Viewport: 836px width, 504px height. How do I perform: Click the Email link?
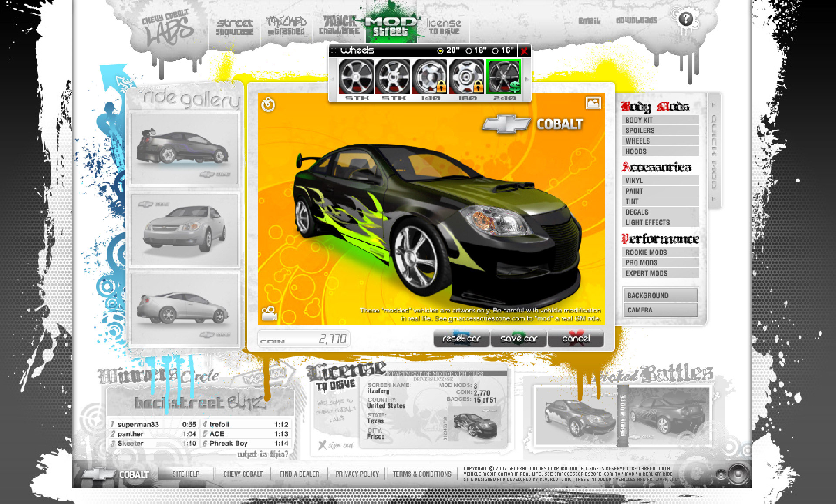point(589,20)
